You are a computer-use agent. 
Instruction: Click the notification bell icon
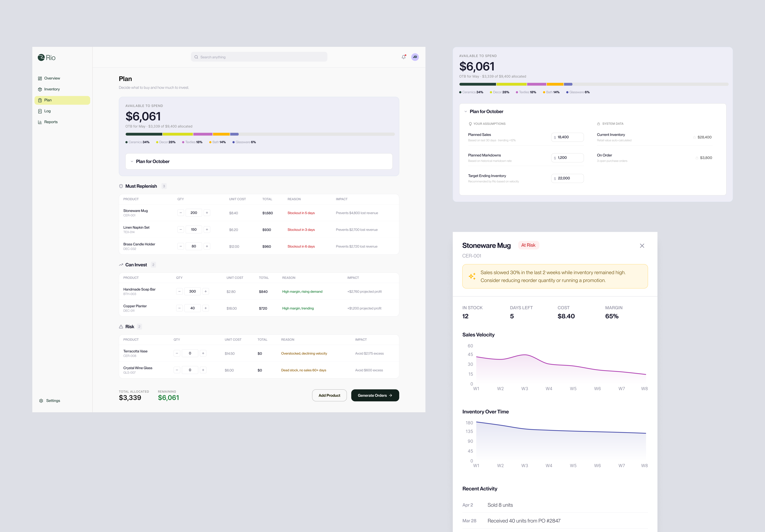coord(403,57)
